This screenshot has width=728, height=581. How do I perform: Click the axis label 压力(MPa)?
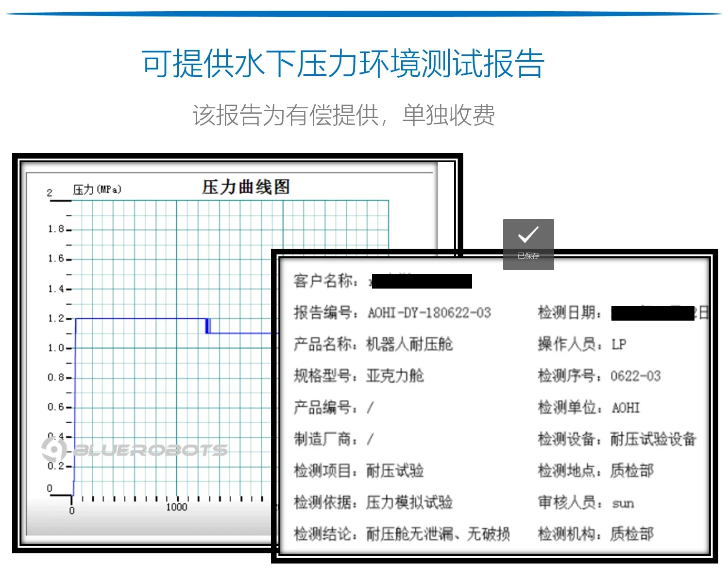[97, 189]
